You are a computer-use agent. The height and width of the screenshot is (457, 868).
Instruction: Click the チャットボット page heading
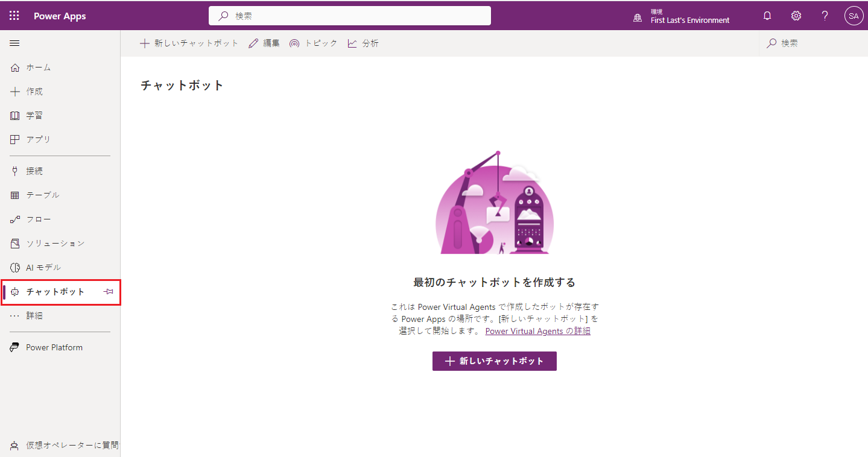pyautogui.click(x=182, y=86)
